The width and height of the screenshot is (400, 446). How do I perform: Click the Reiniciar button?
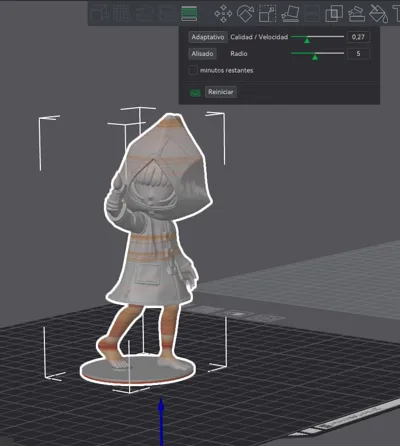point(221,92)
